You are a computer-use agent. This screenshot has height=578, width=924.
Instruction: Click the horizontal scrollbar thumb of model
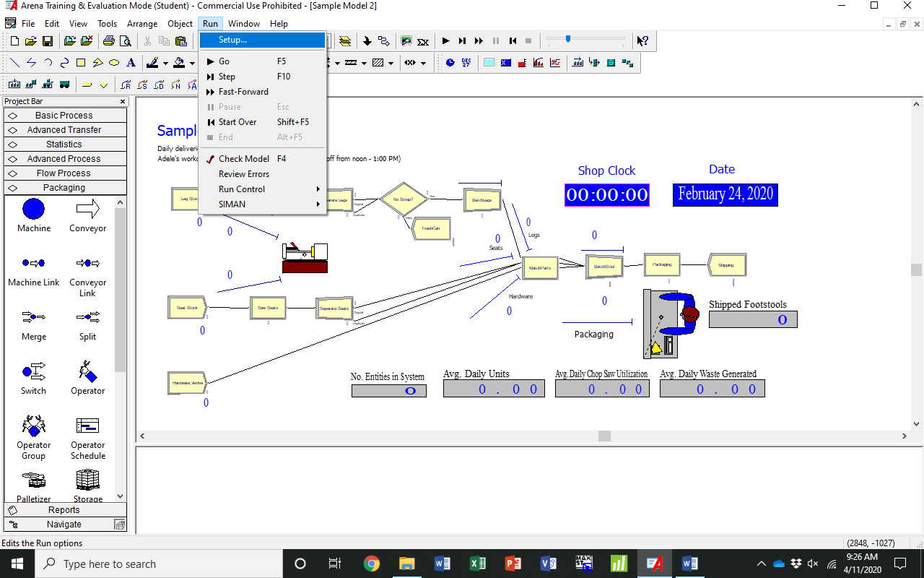coord(604,436)
